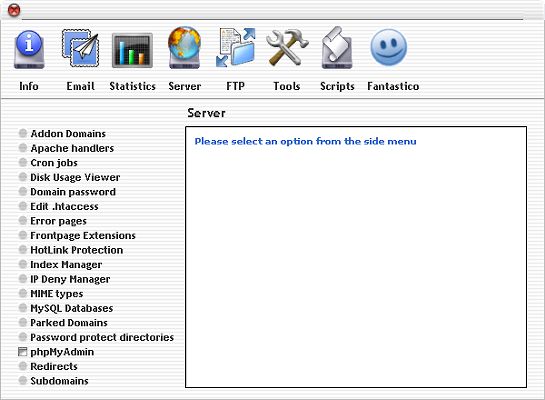545x400 pixels.
Task: Open Password protect directories option
Action: [102, 338]
